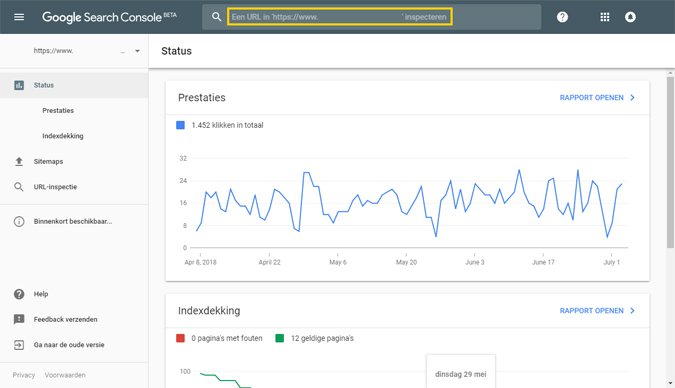The image size is (675, 388).
Task: Click the Sitemaps upload icon
Action: click(x=19, y=161)
